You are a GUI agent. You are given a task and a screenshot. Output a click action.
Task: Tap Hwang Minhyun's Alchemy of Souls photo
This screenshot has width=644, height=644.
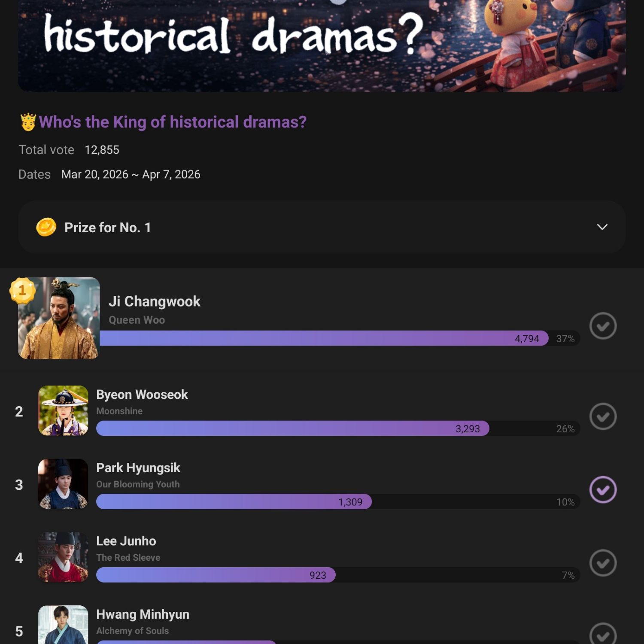(x=63, y=625)
